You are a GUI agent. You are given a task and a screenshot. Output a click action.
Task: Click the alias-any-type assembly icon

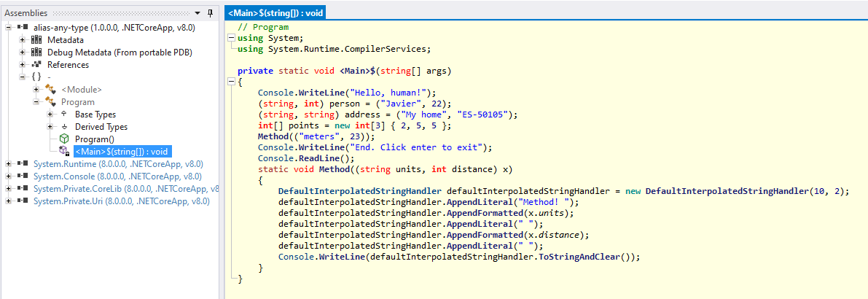(x=23, y=28)
